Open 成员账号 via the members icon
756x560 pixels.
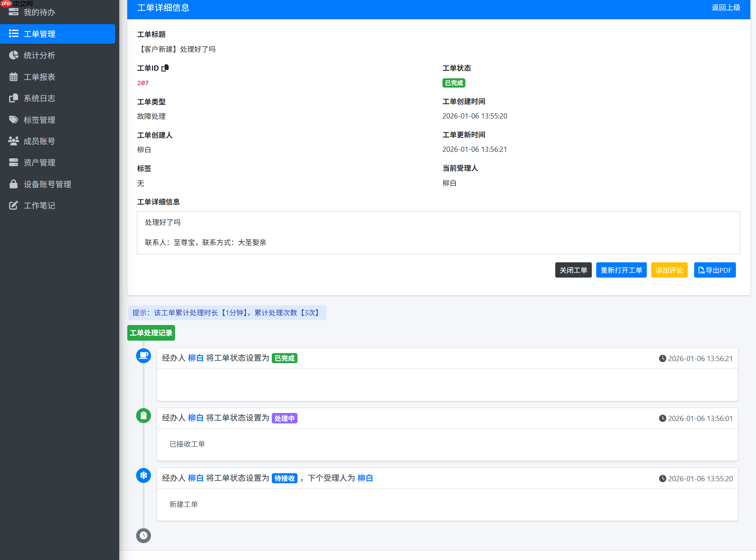(x=13, y=141)
